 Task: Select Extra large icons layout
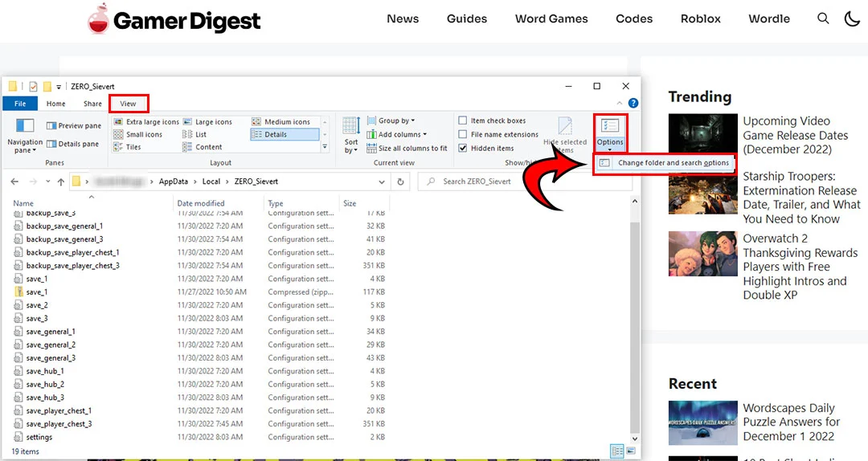click(x=147, y=122)
